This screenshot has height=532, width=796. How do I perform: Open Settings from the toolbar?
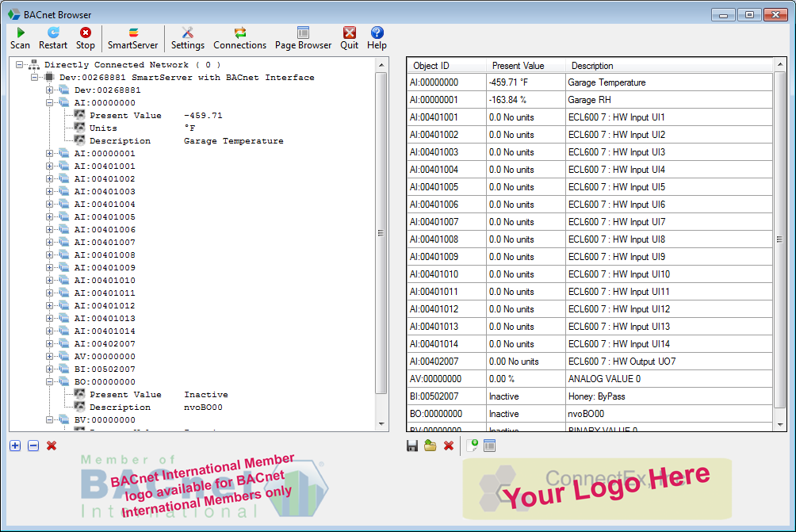pos(187,39)
